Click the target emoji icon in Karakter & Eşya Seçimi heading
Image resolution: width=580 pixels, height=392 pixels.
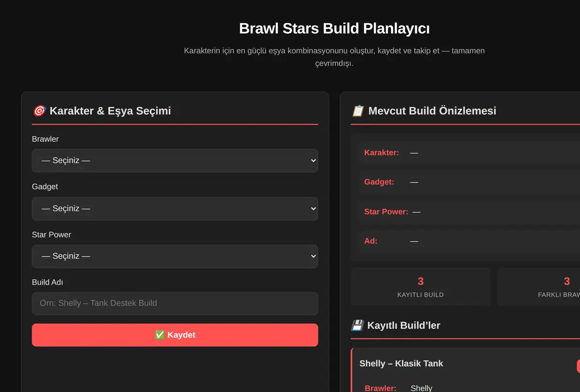39,111
